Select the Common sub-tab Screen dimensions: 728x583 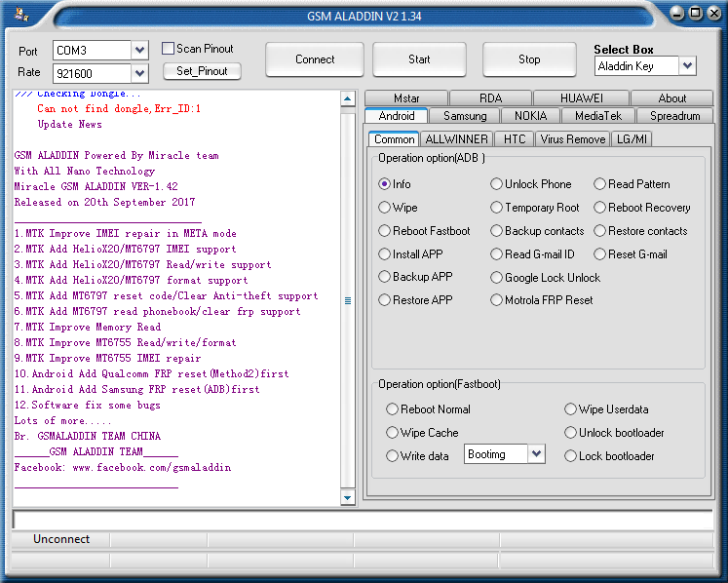(394, 138)
